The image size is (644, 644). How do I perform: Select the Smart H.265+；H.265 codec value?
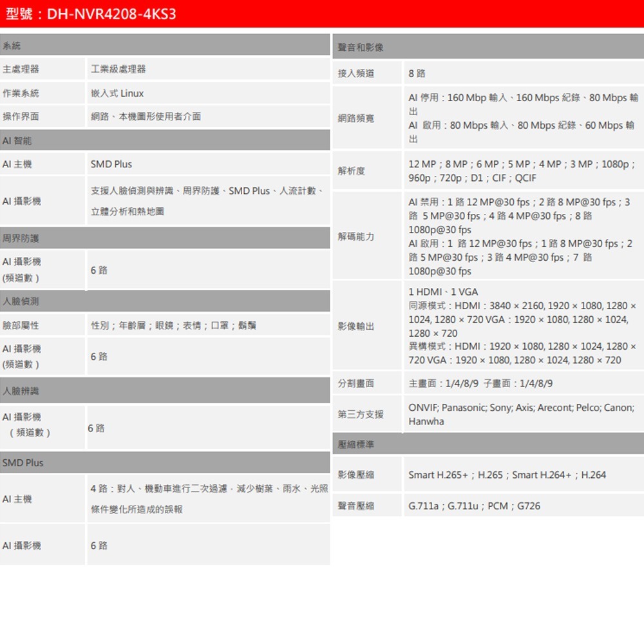(507, 475)
